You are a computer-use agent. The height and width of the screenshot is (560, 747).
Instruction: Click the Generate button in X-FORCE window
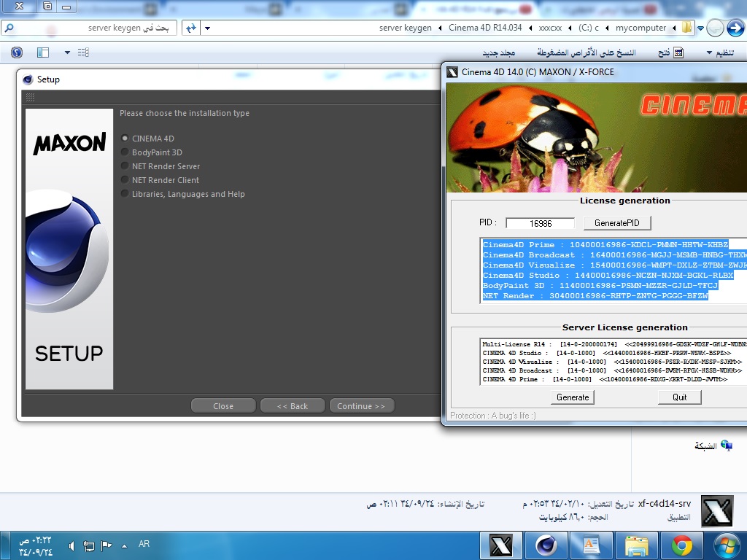pyautogui.click(x=573, y=397)
